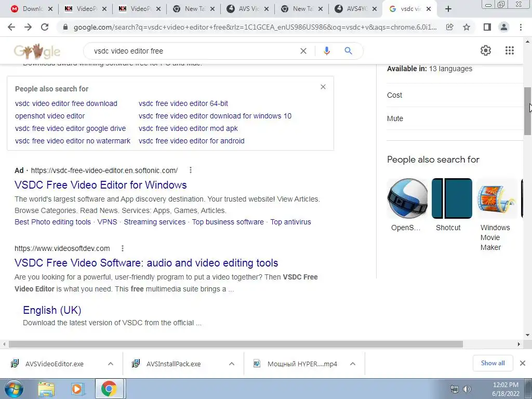Open Windows Explorer from the taskbar

click(46, 389)
